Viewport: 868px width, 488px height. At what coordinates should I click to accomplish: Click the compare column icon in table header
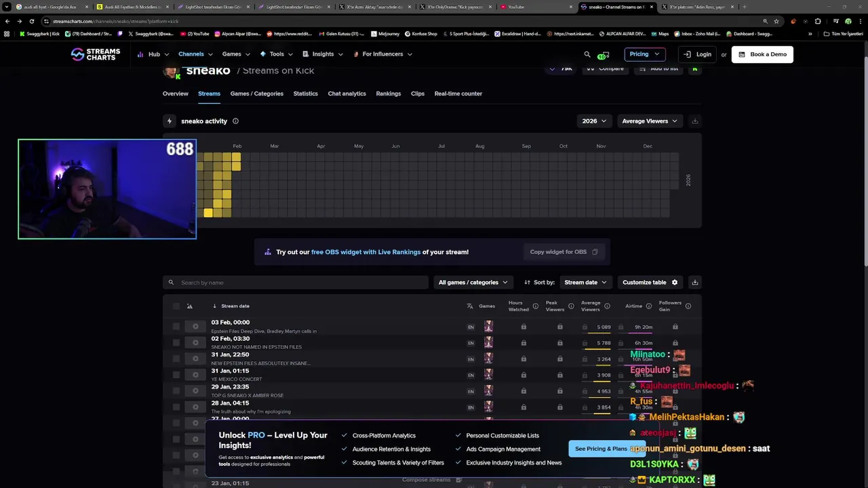point(190,306)
